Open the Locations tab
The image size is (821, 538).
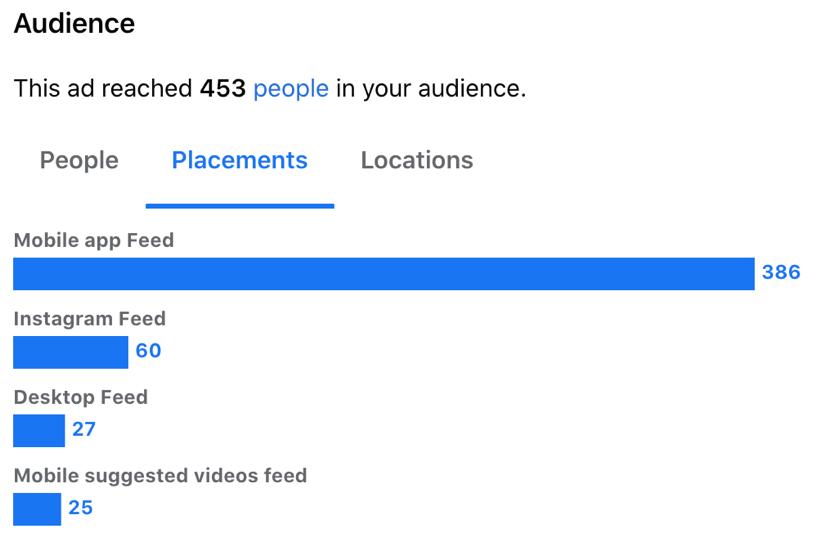417,160
